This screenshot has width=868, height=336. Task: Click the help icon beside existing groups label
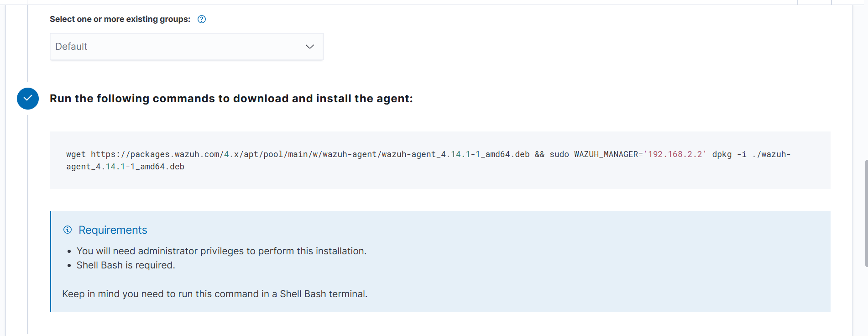tap(202, 19)
